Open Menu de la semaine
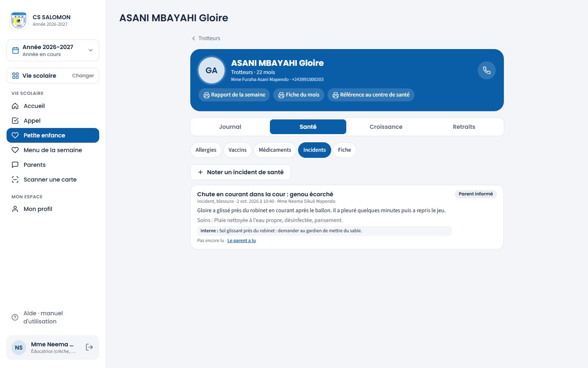 tap(53, 150)
